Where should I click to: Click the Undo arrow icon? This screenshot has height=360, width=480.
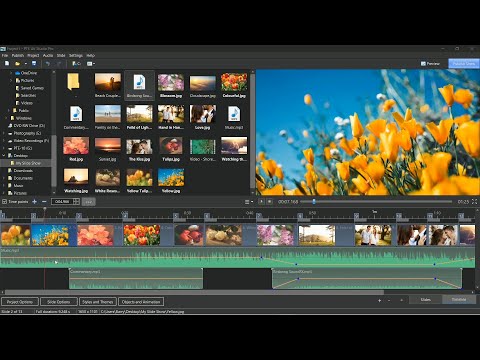point(48,63)
